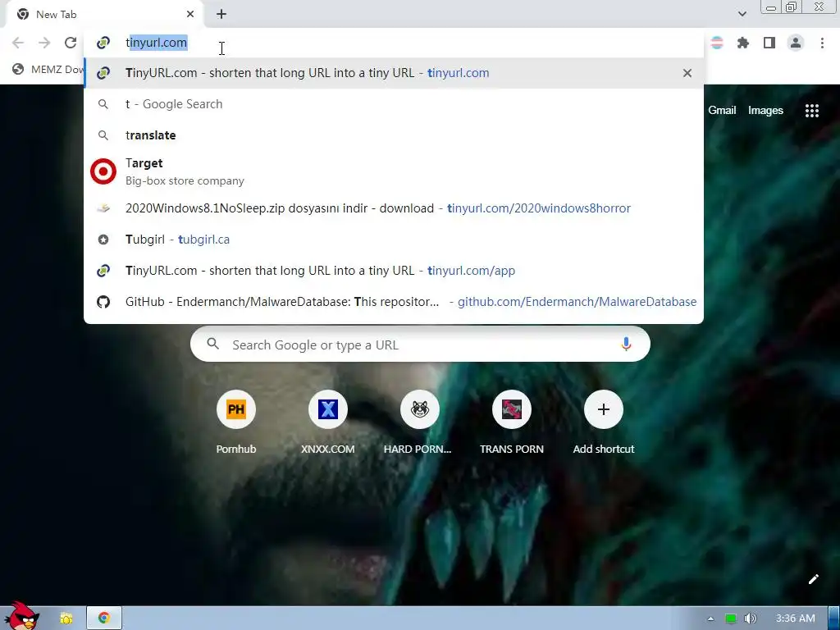Go back using the back arrow
840x630 pixels.
pos(18,43)
